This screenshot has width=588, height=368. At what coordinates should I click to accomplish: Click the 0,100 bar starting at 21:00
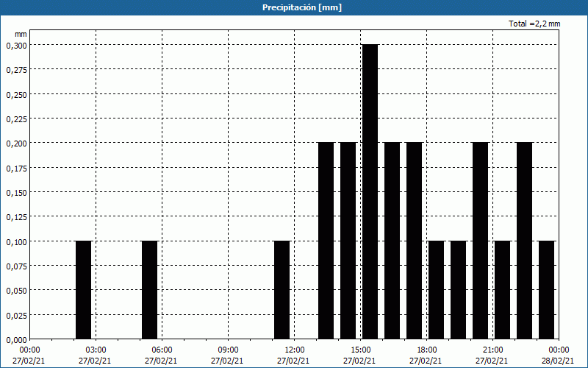503,290
